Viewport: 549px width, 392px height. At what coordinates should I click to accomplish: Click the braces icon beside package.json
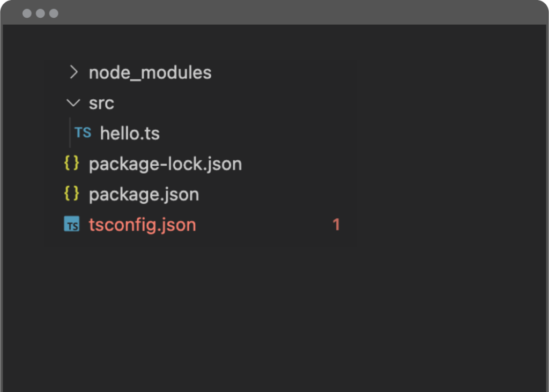coord(72,194)
